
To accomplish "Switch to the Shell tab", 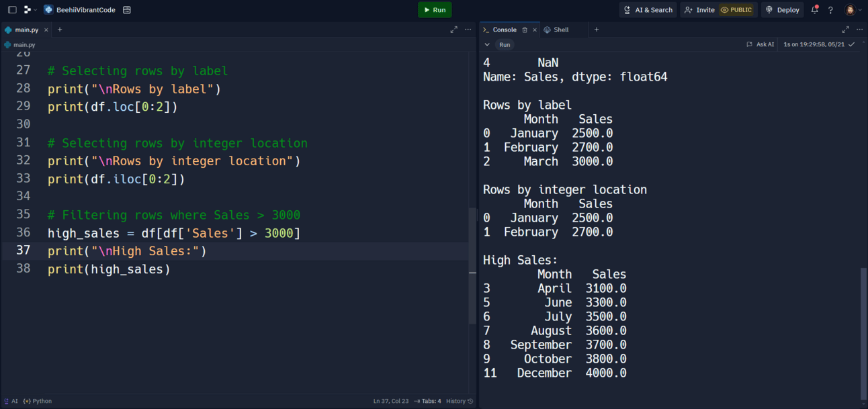I will [556, 30].
